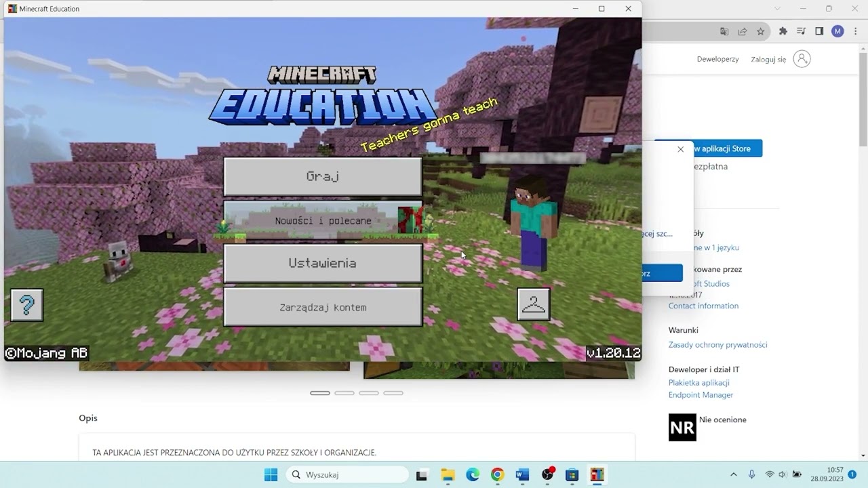Open Microsoft Edge from the taskbar
The image size is (868, 488).
point(473,474)
